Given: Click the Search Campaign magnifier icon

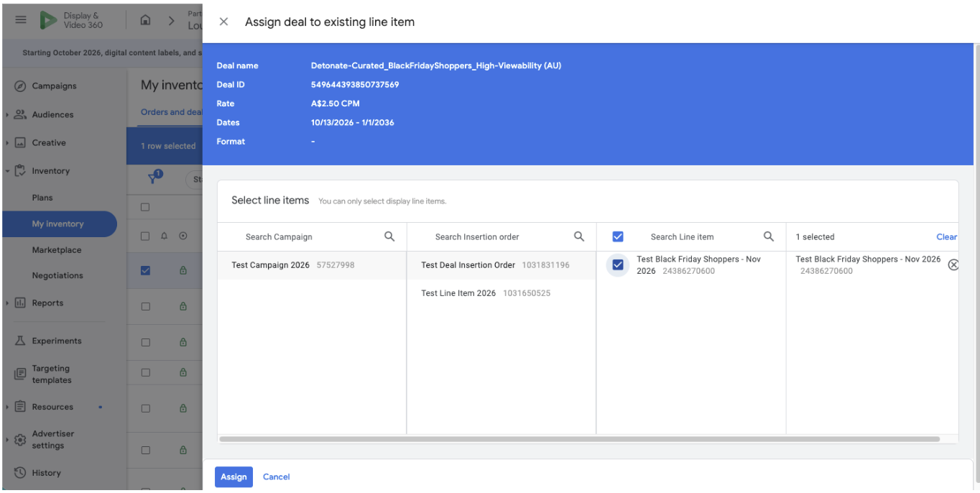Looking at the screenshot, I should [x=389, y=236].
